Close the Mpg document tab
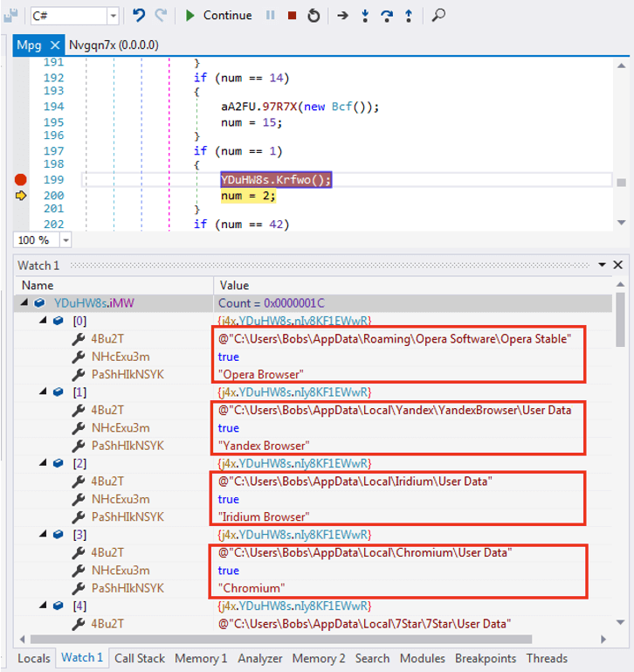634x672 pixels. point(55,45)
